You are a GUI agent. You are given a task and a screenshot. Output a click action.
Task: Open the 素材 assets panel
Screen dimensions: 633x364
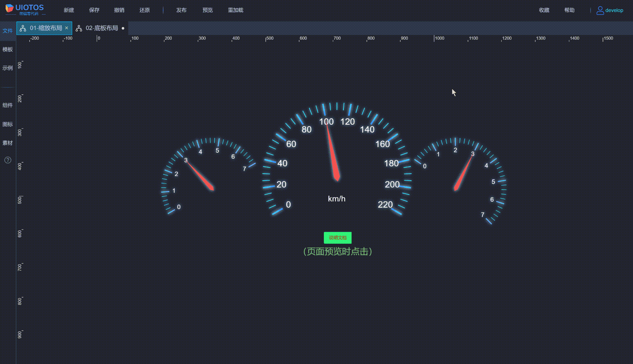8,143
